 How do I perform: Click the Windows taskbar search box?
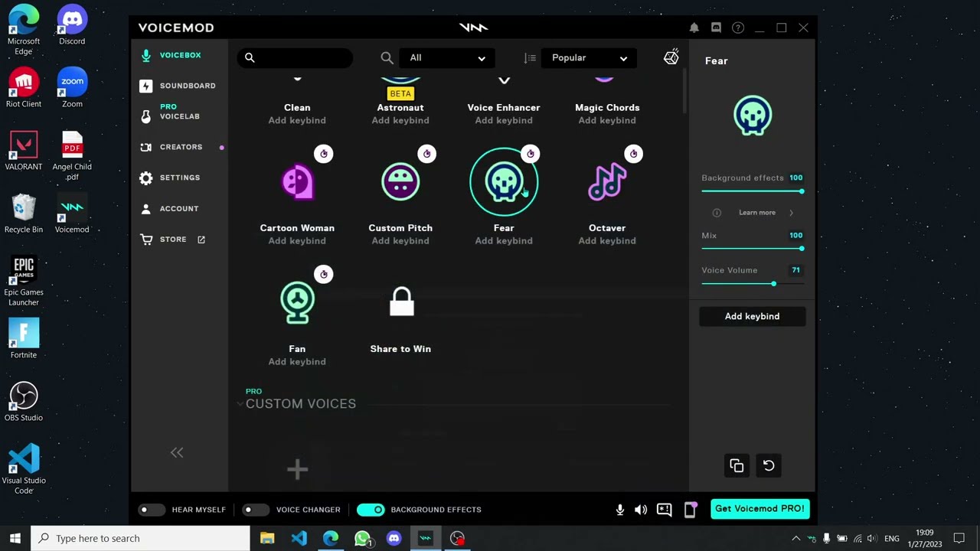(x=140, y=538)
